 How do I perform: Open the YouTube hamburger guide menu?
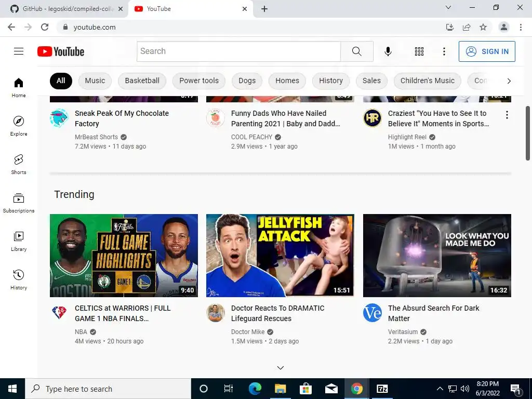pos(19,51)
